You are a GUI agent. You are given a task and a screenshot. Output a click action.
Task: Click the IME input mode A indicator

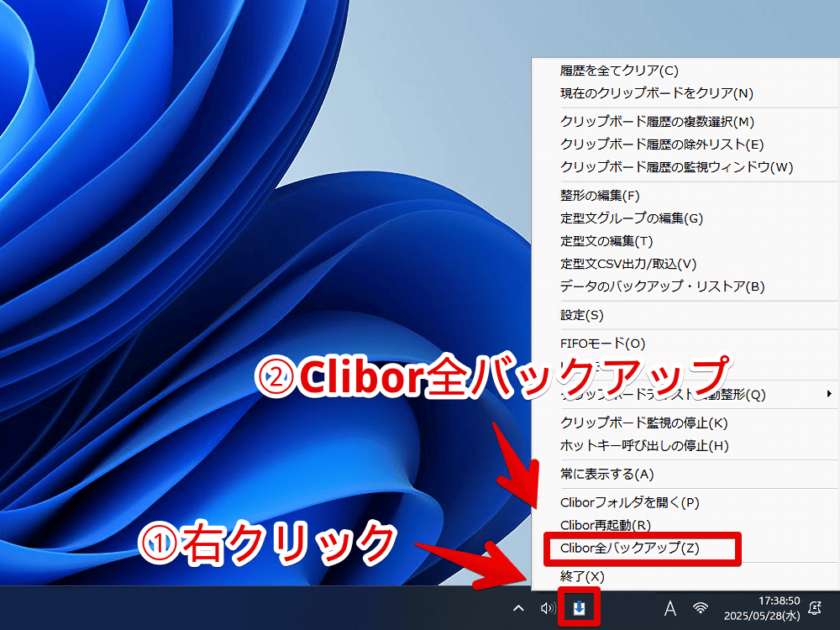pos(669,608)
